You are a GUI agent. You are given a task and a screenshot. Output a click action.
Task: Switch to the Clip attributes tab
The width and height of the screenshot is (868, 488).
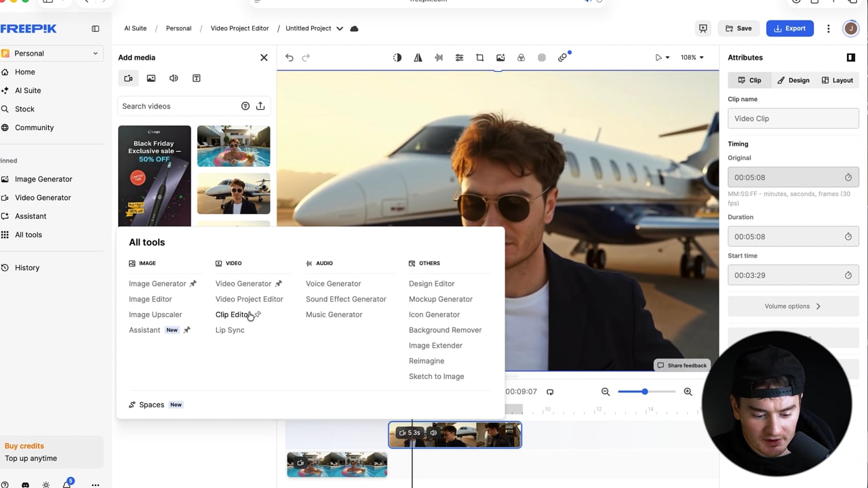tap(749, 80)
